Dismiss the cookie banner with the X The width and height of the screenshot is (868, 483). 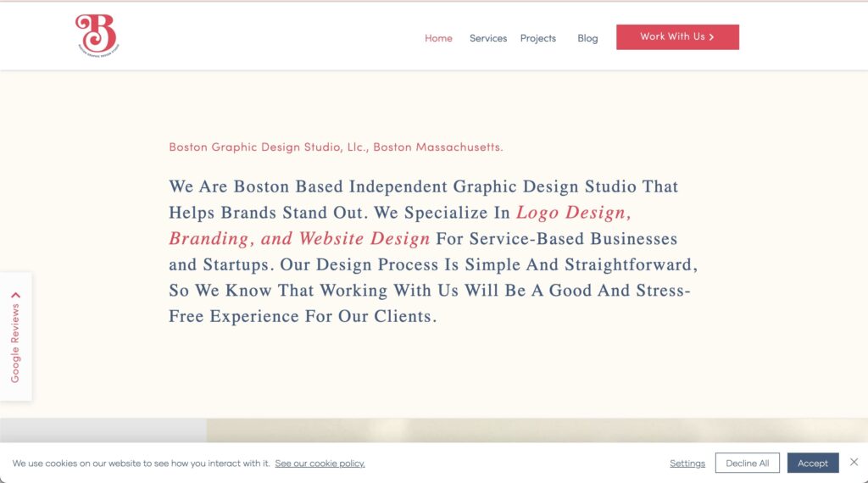pos(854,462)
